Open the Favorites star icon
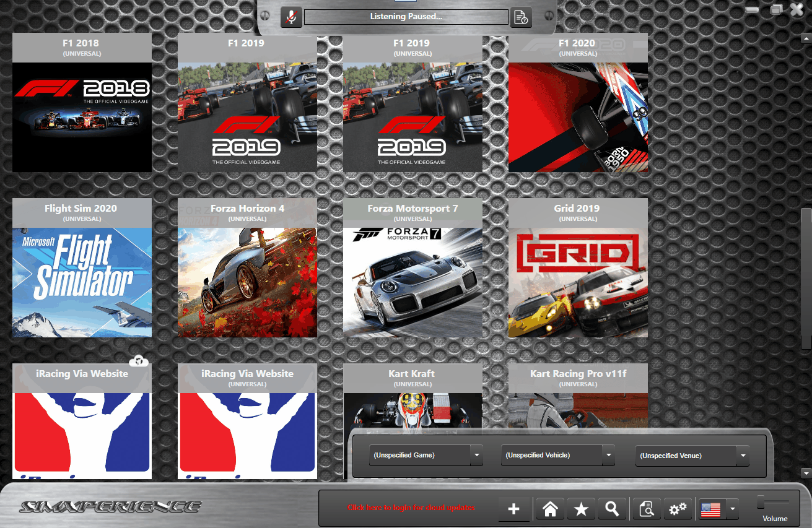Screen dimensions: 812x528 [581, 508]
